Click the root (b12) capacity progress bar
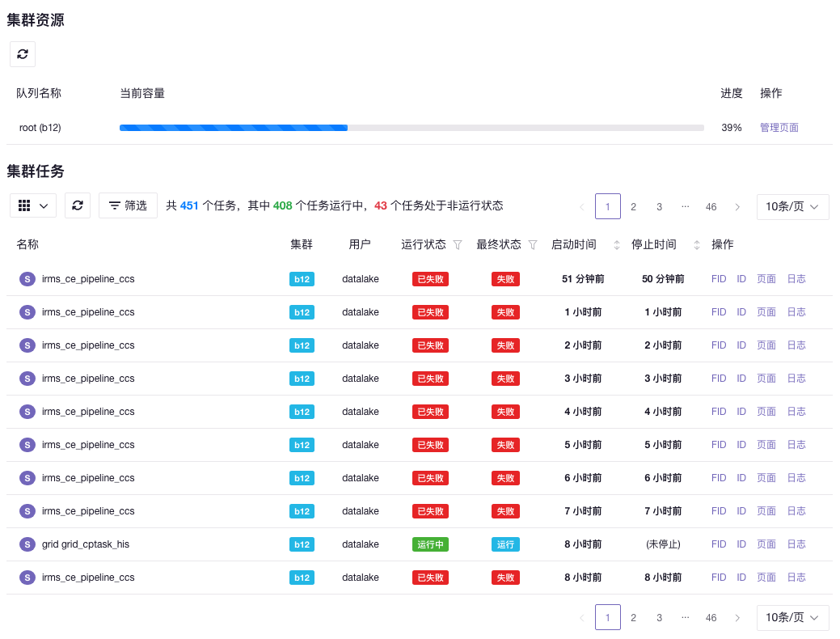Screen dimensions: 840x639 point(411,128)
